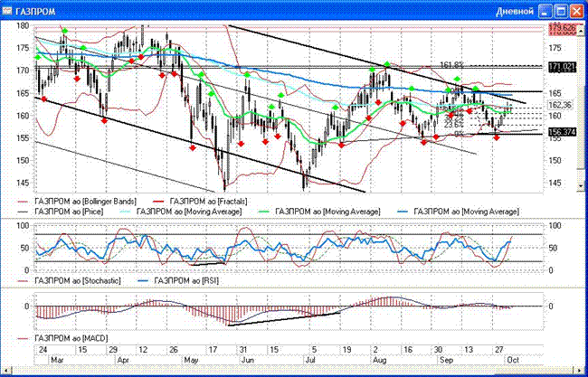Image resolution: width=588 pixels, height=377 pixels.
Task: Click the Mar month label on the time axis
Action: point(57,360)
